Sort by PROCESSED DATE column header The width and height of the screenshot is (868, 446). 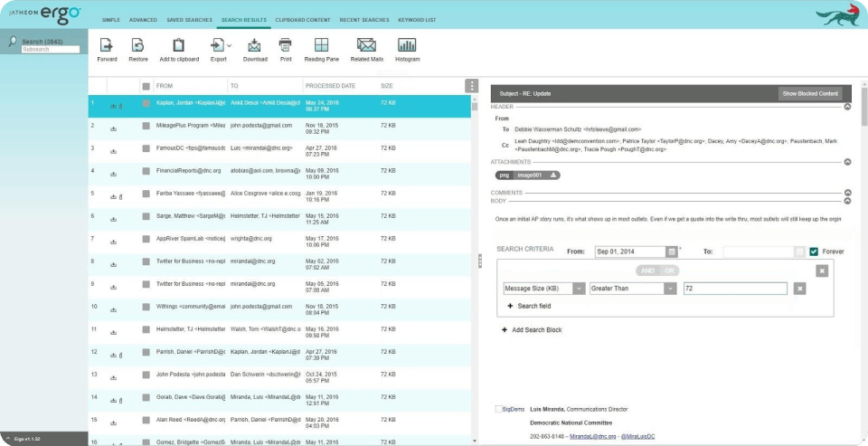pos(331,86)
